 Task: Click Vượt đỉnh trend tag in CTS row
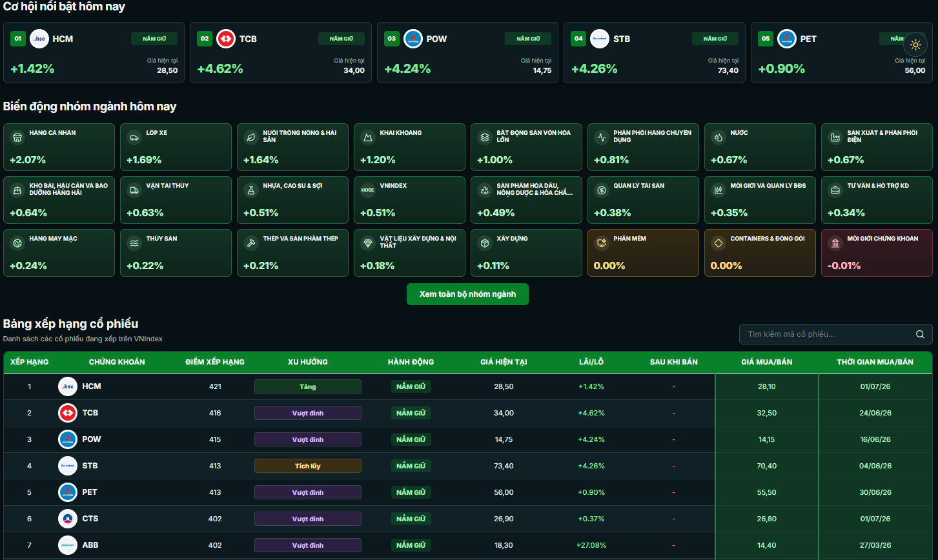coord(308,519)
